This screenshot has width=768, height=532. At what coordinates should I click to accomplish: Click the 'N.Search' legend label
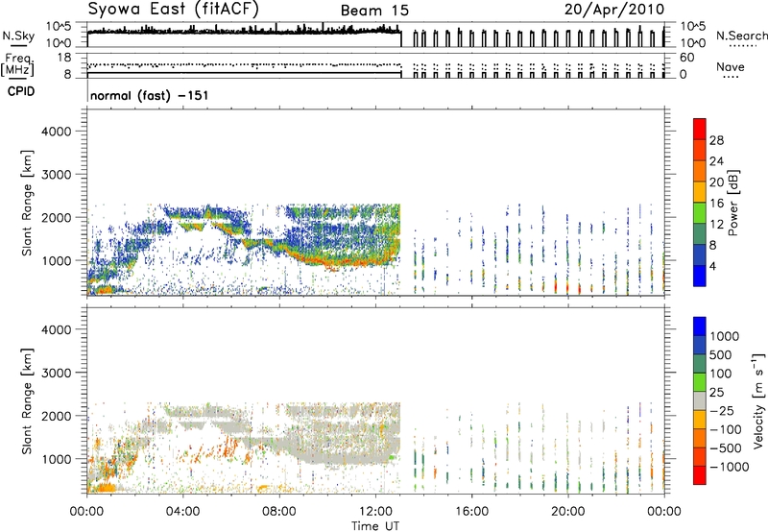point(742,36)
